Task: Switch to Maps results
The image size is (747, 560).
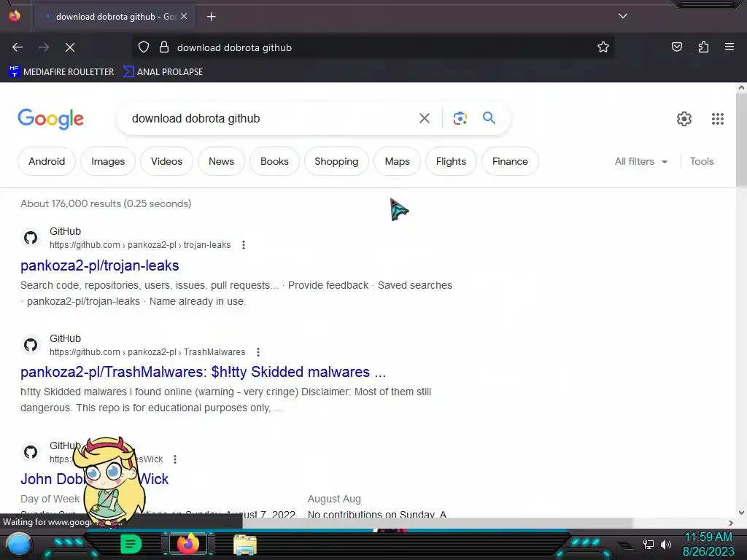Action: pyautogui.click(x=398, y=161)
